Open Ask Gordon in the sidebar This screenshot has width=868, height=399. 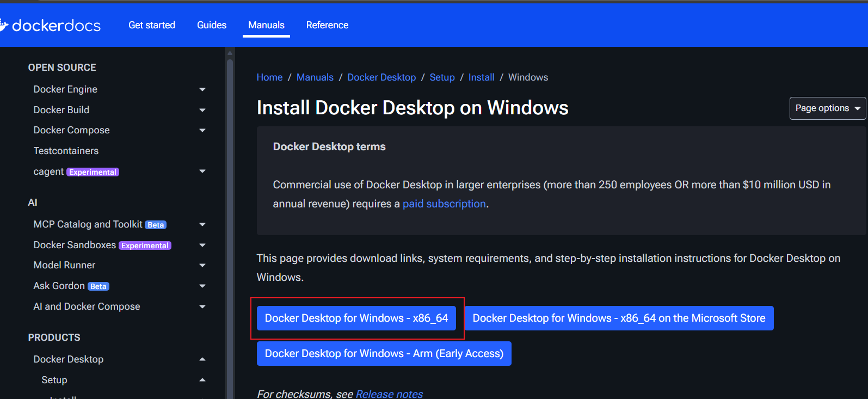[x=59, y=286]
